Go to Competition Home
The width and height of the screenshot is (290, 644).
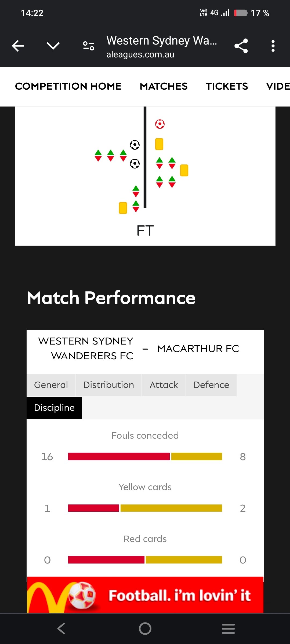(68, 86)
